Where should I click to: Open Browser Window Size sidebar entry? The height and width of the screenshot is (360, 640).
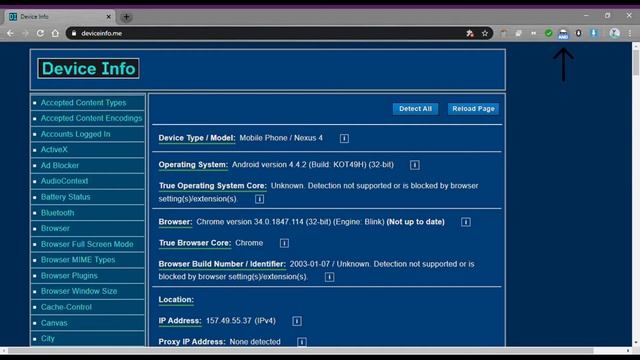(x=79, y=291)
